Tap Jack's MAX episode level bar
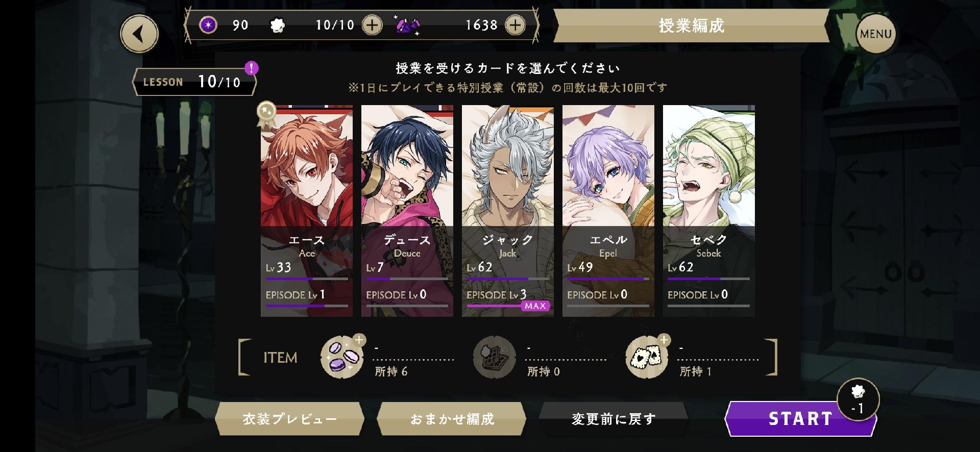The height and width of the screenshot is (452, 980). tap(508, 306)
